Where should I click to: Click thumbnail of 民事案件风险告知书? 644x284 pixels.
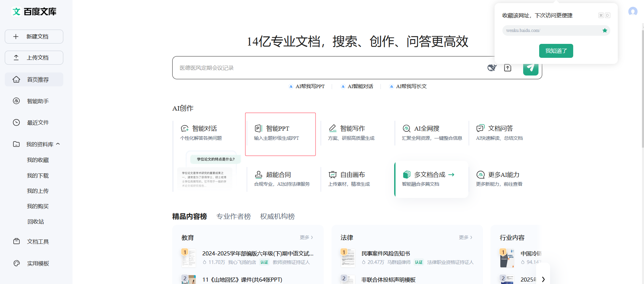pos(348,258)
